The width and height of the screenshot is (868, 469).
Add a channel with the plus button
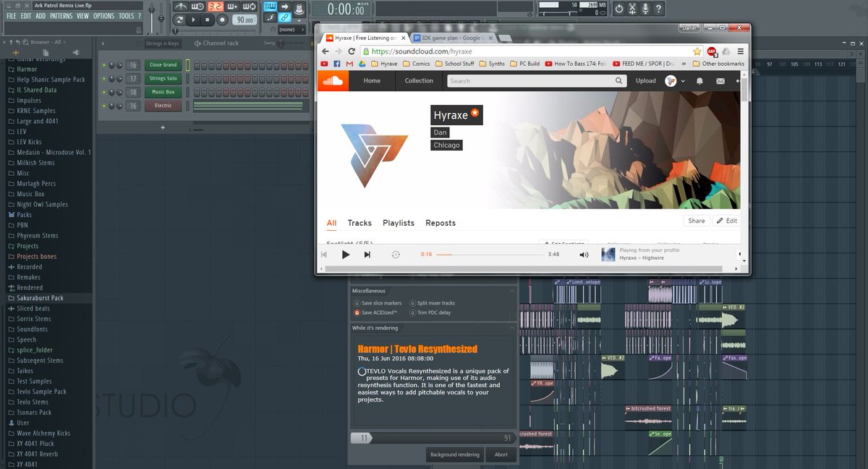pos(163,127)
